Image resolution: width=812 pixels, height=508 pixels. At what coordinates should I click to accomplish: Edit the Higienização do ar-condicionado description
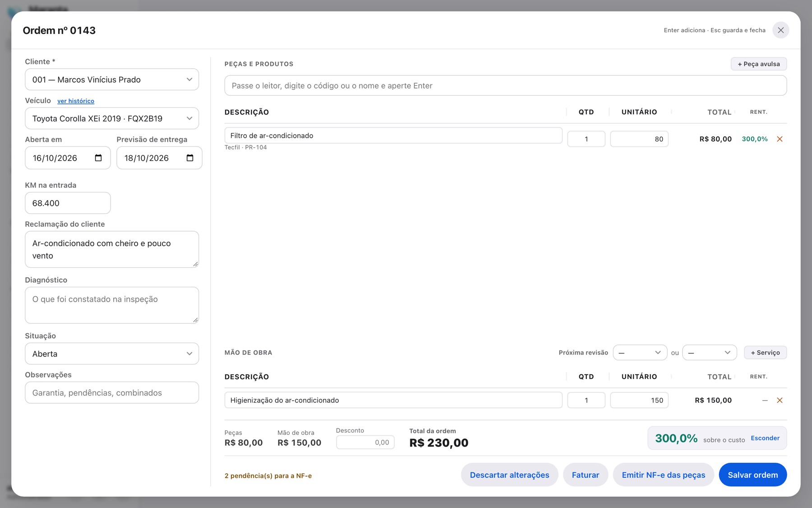pyautogui.click(x=393, y=400)
